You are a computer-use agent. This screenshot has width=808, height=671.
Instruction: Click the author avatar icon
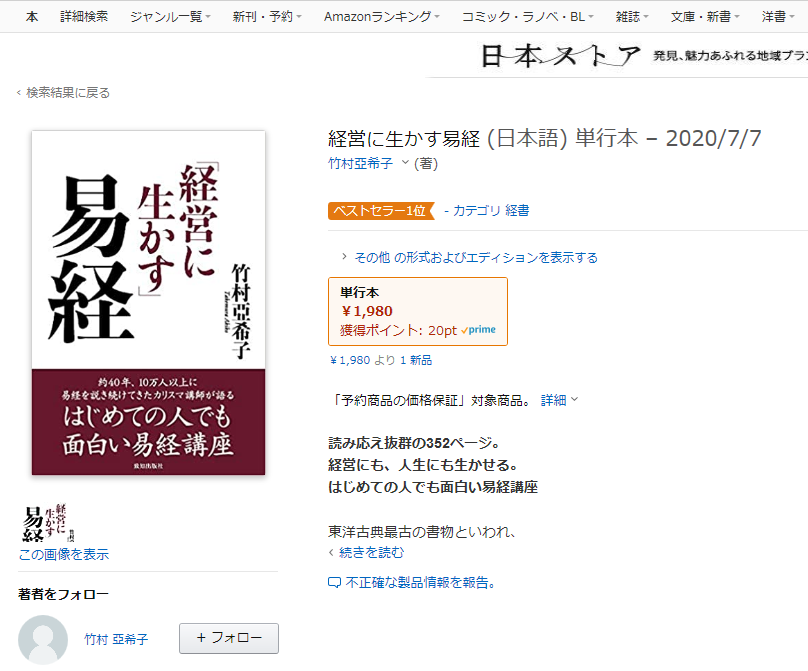[43, 639]
